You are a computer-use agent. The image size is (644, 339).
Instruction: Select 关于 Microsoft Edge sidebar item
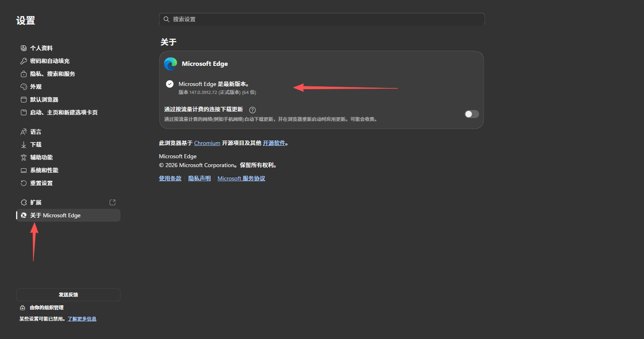(x=55, y=215)
